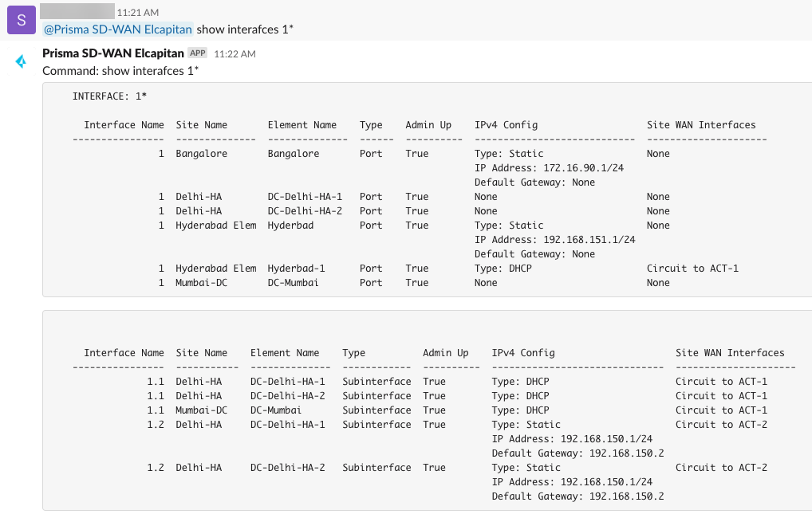Click the Prisma SD-WAN Elcapitan sender name
This screenshot has height=514, width=812.
[113, 53]
